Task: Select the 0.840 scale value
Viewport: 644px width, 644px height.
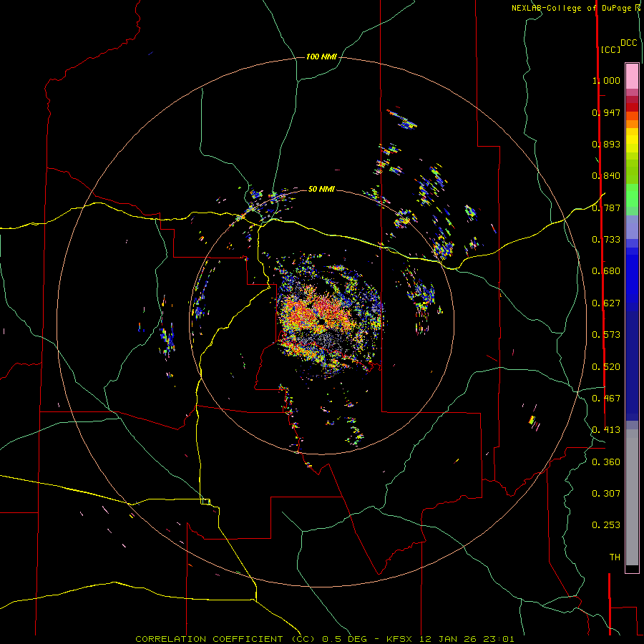Action: (606, 176)
